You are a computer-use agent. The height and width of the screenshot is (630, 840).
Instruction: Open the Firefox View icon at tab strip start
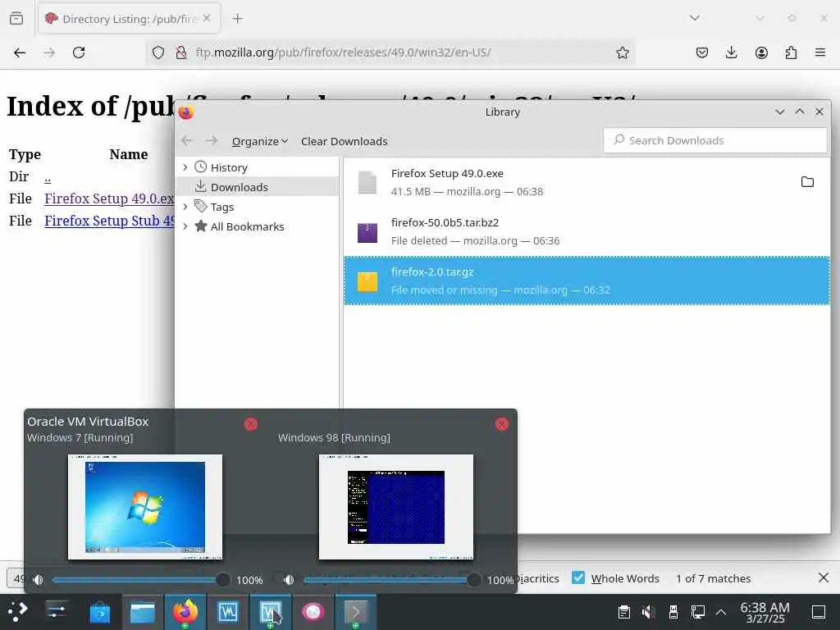16,19
